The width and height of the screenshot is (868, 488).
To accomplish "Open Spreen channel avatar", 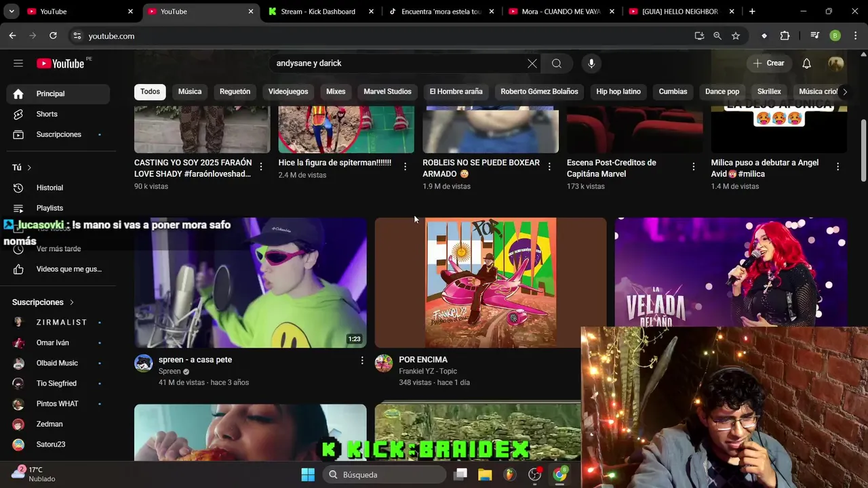I will point(143,363).
